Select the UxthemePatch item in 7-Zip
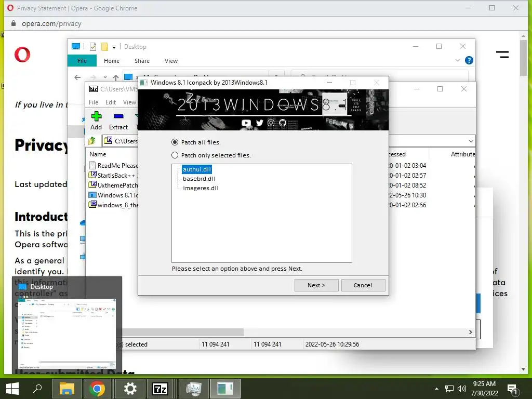The image size is (532, 399). click(114, 185)
